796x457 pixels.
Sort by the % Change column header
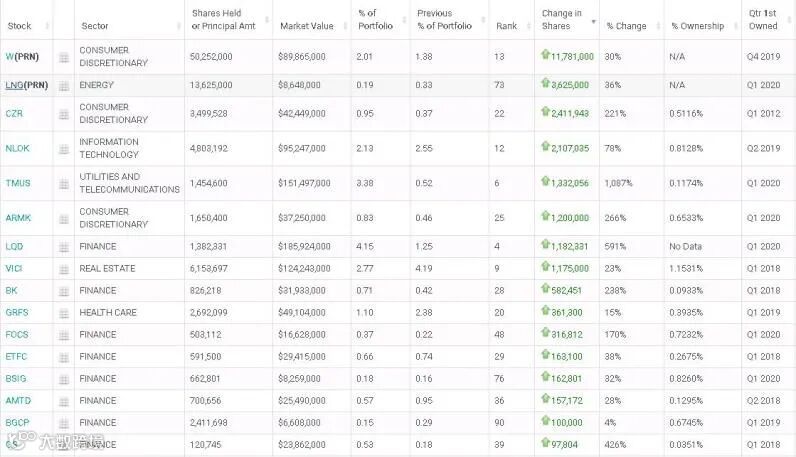coord(632,26)
